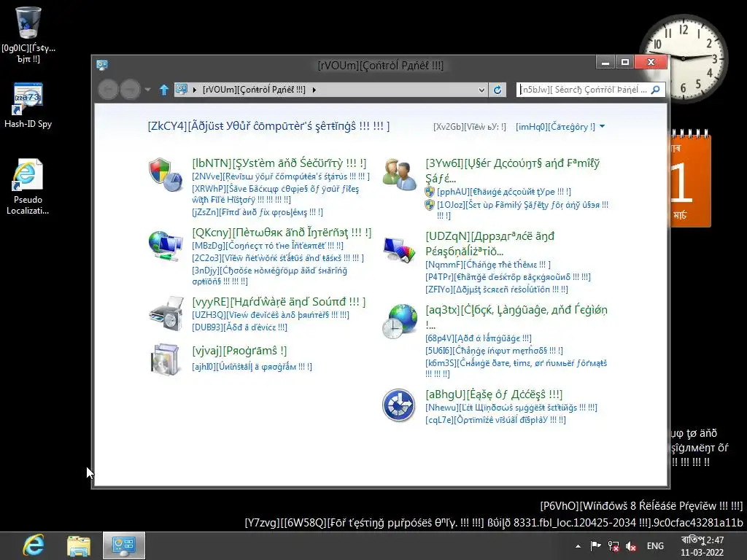The image size is (747, 560).
Task: Open the Programs heading link
Action: [239, 351]
